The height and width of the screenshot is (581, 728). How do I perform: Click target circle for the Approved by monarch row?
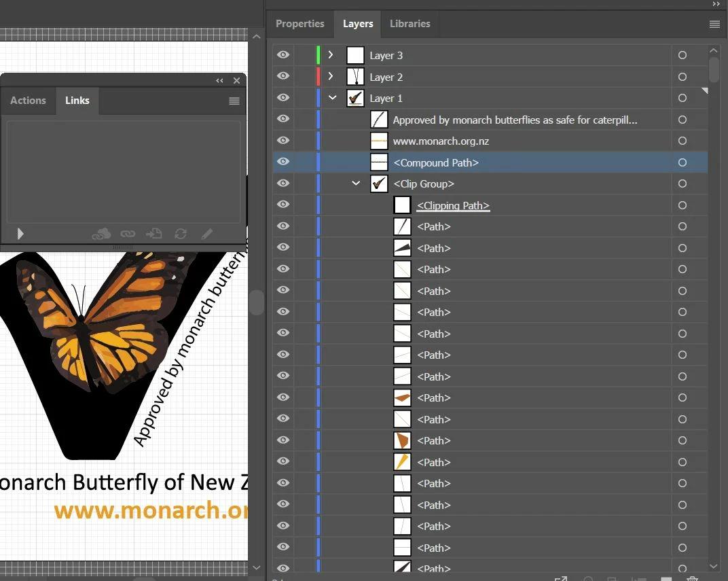click(x=682, y=120)
